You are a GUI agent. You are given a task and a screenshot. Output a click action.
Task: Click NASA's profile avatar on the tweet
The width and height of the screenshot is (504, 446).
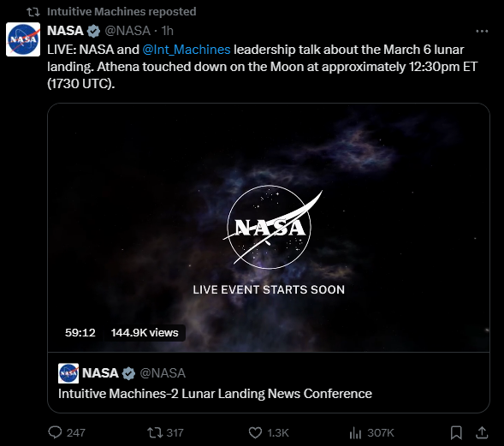tap(23, 39)
